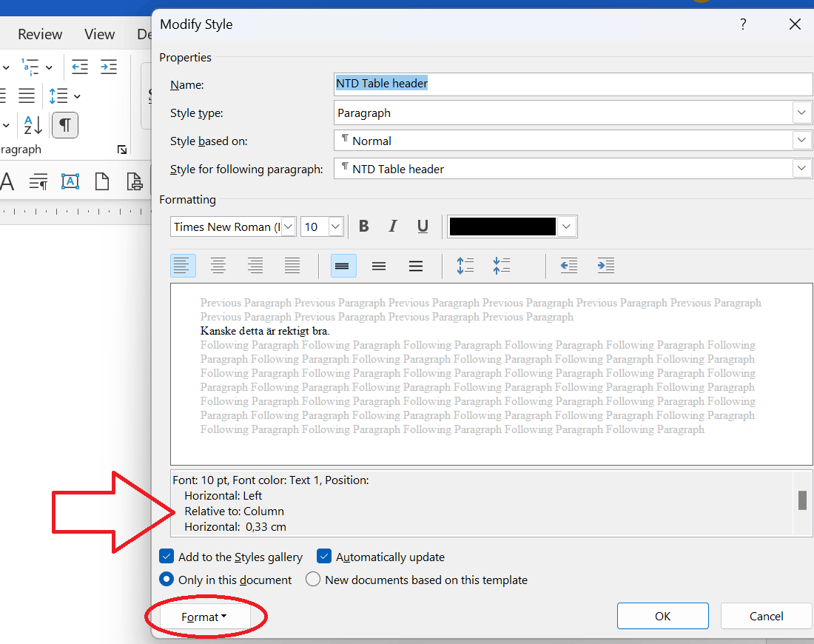814x644 pixels.
Task: Click 'Horizontal: Left' description line
Action: 223,495
